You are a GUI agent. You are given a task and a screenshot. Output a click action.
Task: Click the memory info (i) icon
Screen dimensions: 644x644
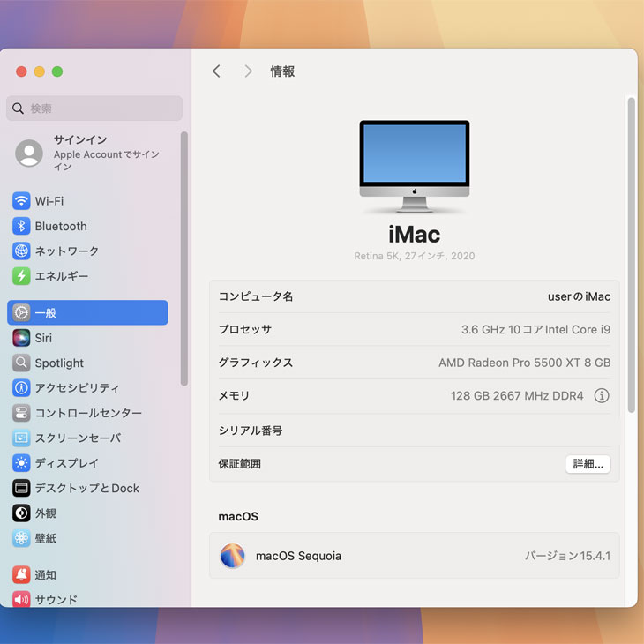coord(602,396)
